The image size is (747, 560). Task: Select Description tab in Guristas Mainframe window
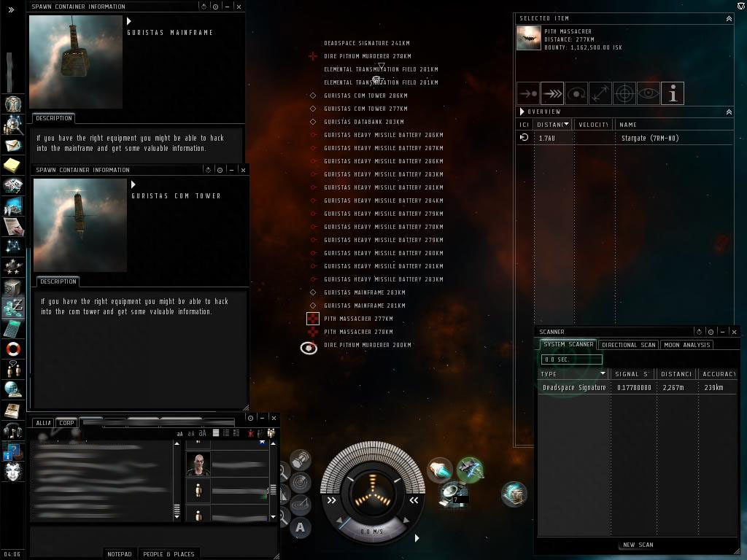(54, 118)
